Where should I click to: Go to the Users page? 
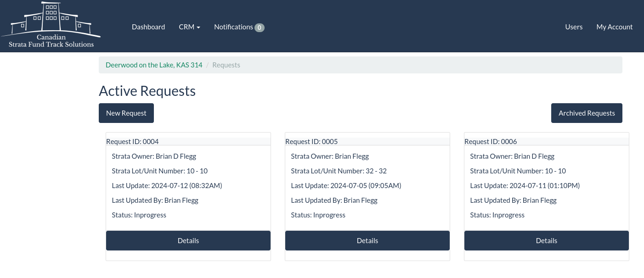tap(574, 27)
